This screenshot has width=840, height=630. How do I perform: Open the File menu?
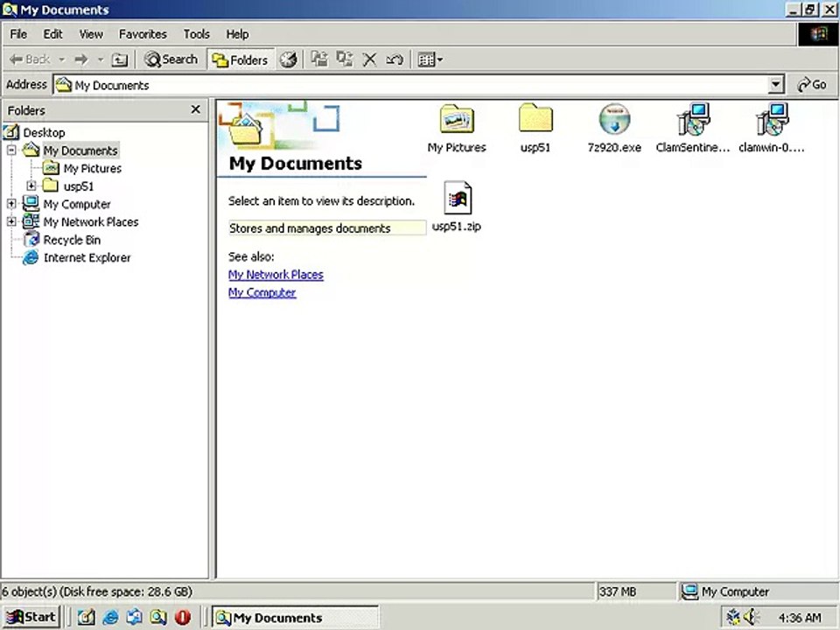coord(18,34)
